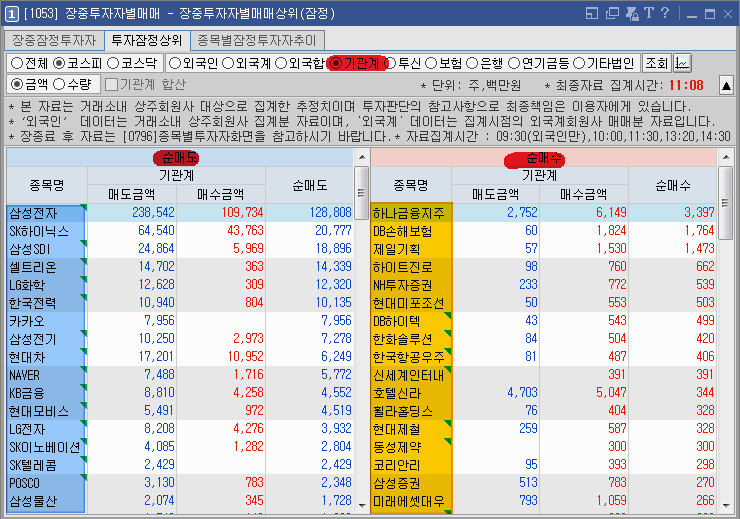Select the 외국인 investor radio button
740x519 pixels.
pos(175,63)
